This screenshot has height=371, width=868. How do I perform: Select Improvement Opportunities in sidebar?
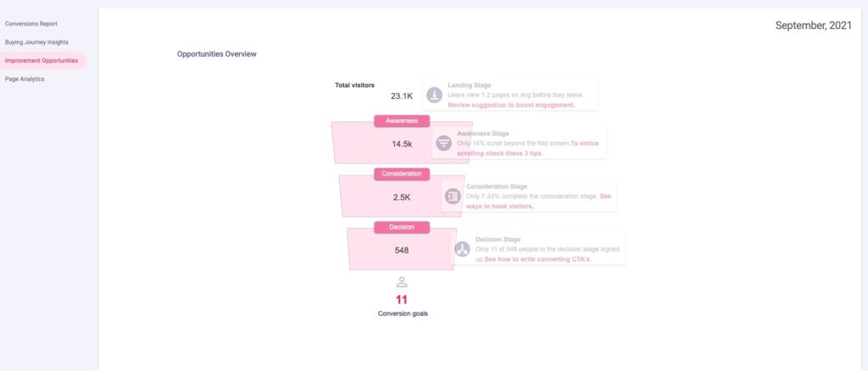tap(40, 60)
